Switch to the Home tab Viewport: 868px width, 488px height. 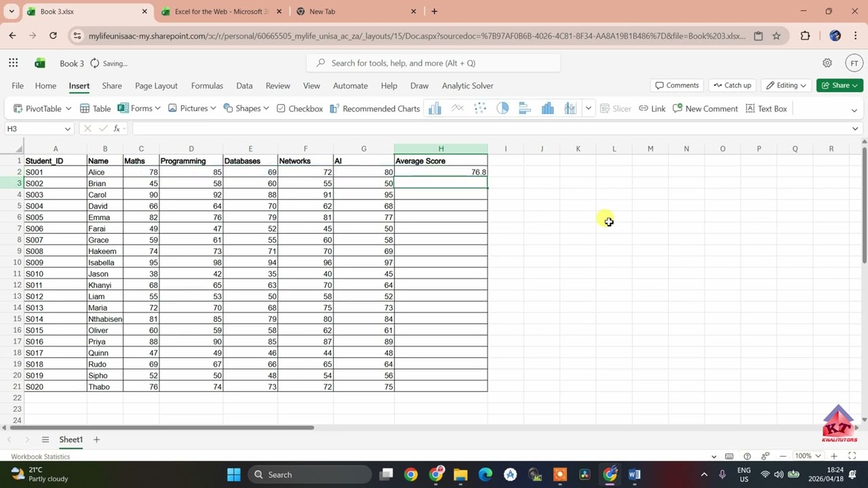coord(45,85)
